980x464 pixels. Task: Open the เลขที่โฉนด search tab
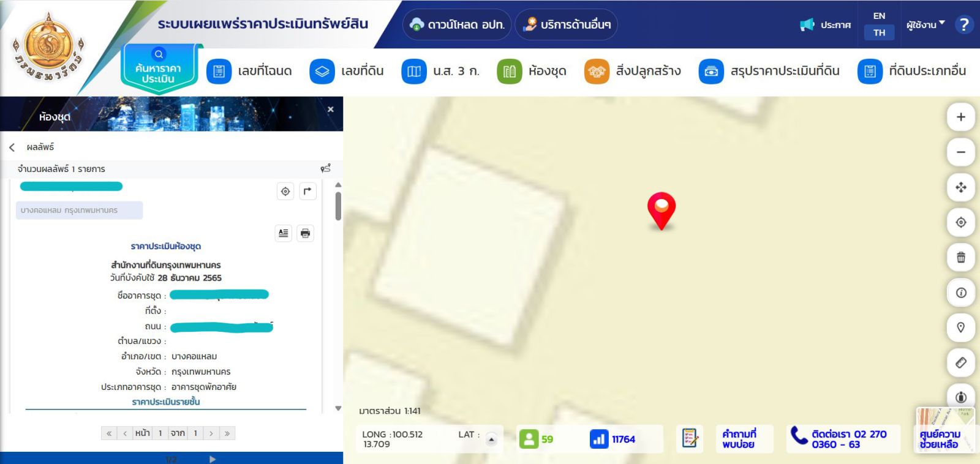coord(249,71)
